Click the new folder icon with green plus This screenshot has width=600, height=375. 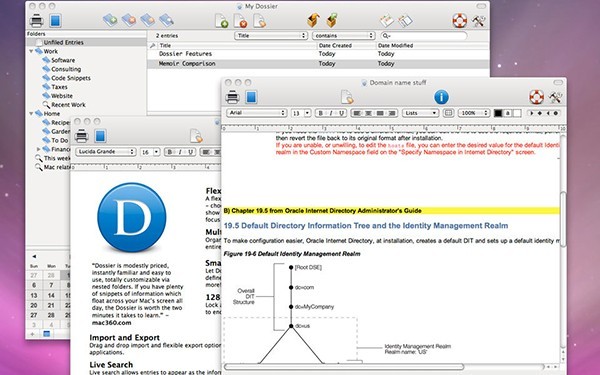(x=110, y=20)
